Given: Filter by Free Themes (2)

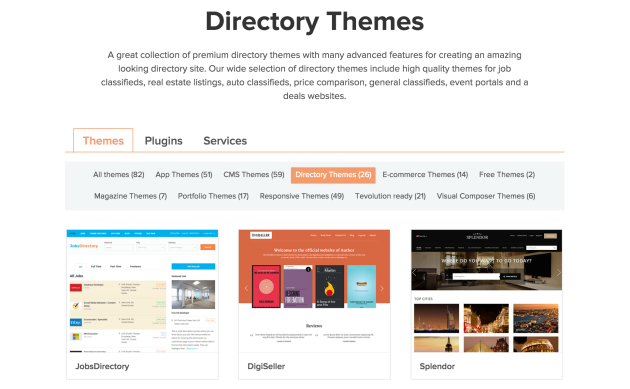Looking at the screenshot, I should pos(507,175).
